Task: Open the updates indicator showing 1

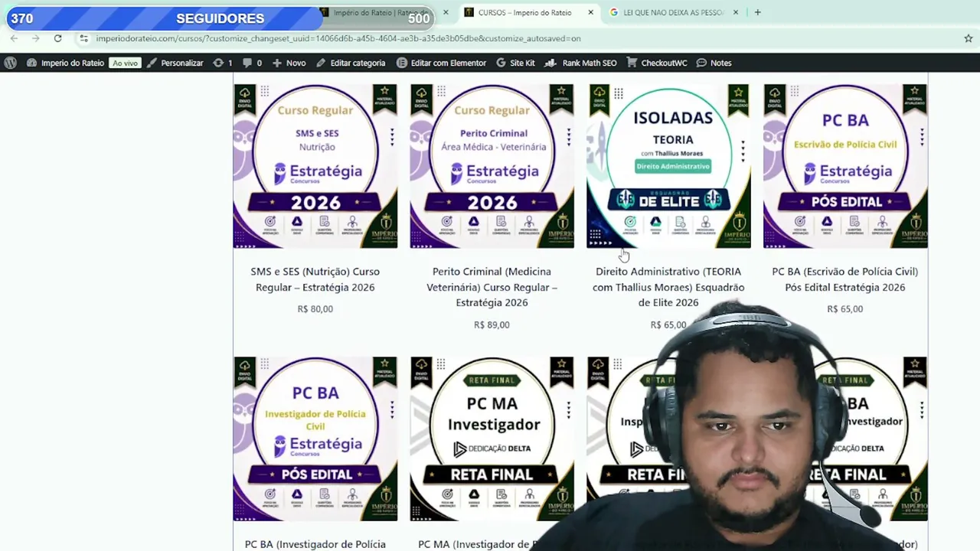Action: click(x=223, y=63)
